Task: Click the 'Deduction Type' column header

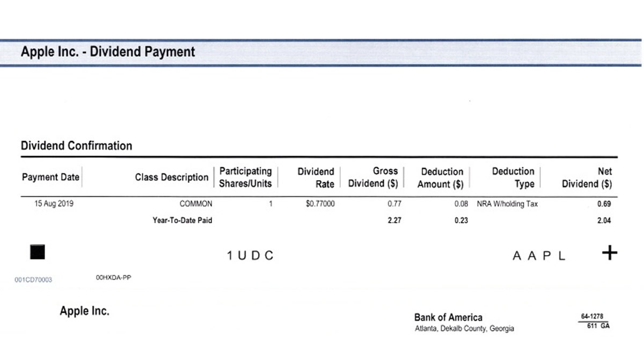Action: (x=513, y=177)
